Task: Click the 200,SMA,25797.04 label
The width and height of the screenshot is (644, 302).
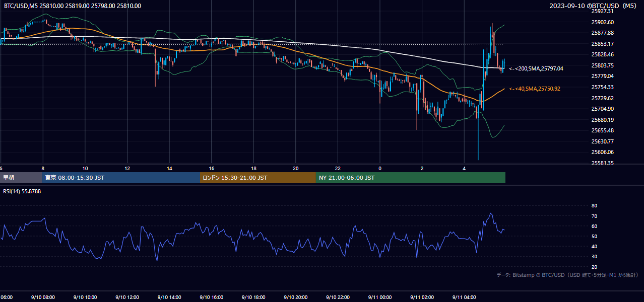Action: point(536,68)
